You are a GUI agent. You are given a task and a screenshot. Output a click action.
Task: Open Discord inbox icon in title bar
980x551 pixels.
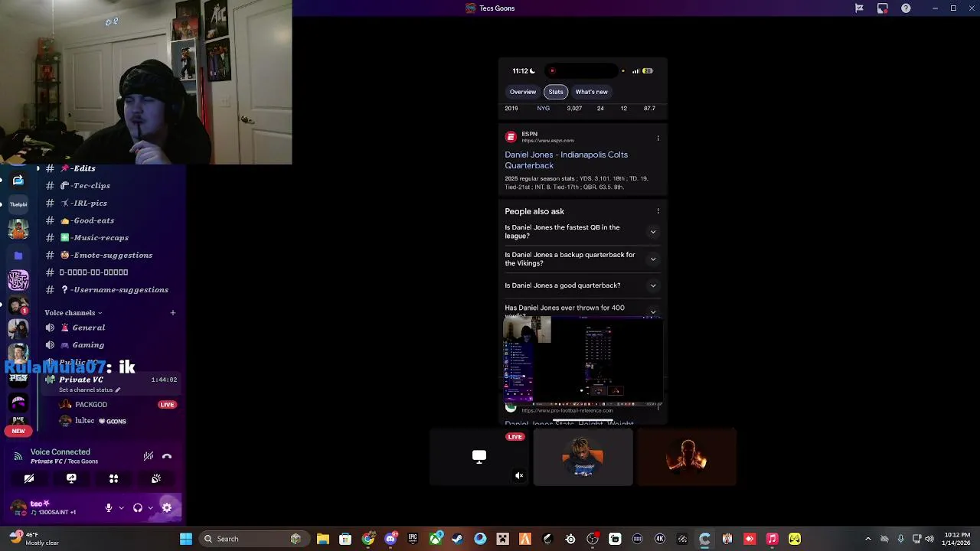tap(883, 8)
